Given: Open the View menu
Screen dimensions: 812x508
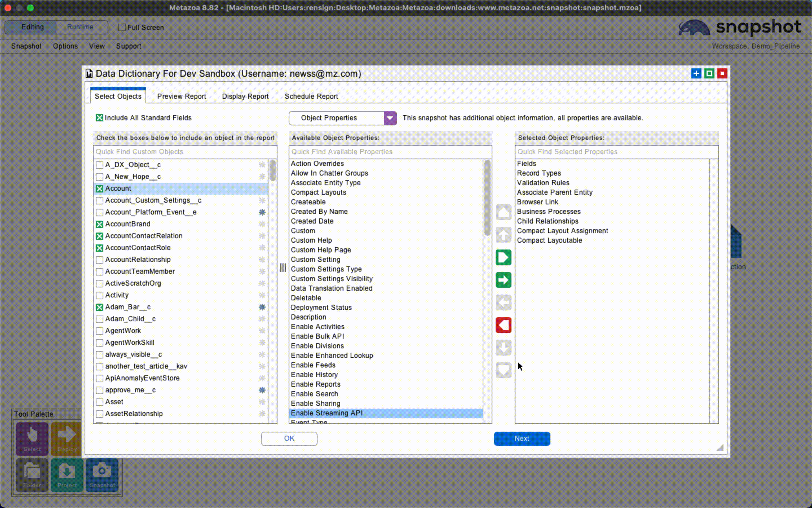Looking at the screenshot, I should (97, 46).
